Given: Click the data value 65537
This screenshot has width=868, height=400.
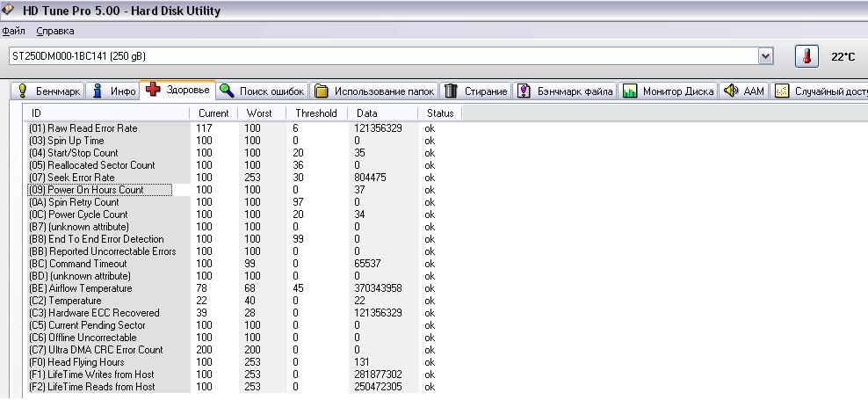Looking at the screenshot, I should (x=367, y=264).
